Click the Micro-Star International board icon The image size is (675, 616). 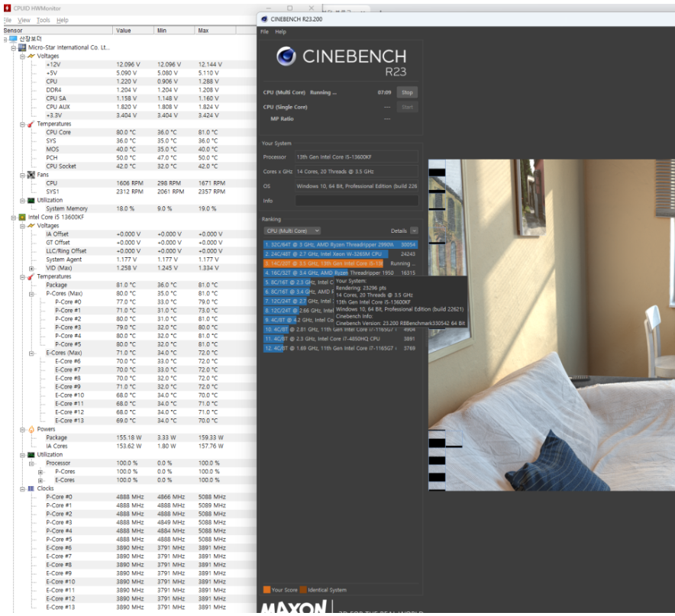pyautogui.click(x=22, y=47)
